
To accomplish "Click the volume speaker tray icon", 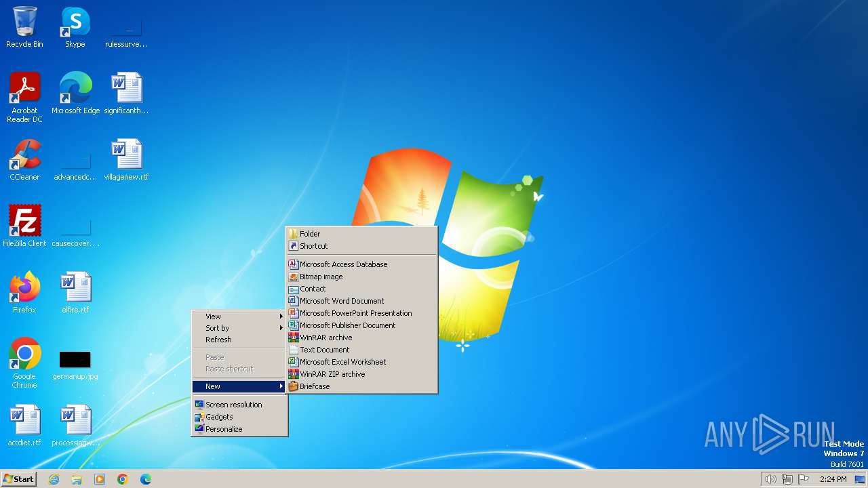I will (x=770, y=479).
